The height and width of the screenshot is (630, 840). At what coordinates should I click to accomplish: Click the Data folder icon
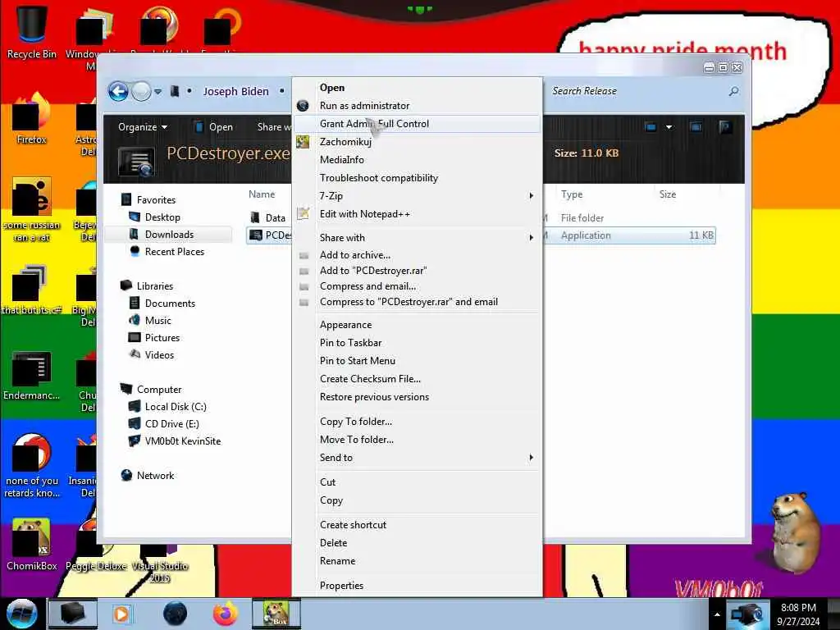click(x=255, y=217)
